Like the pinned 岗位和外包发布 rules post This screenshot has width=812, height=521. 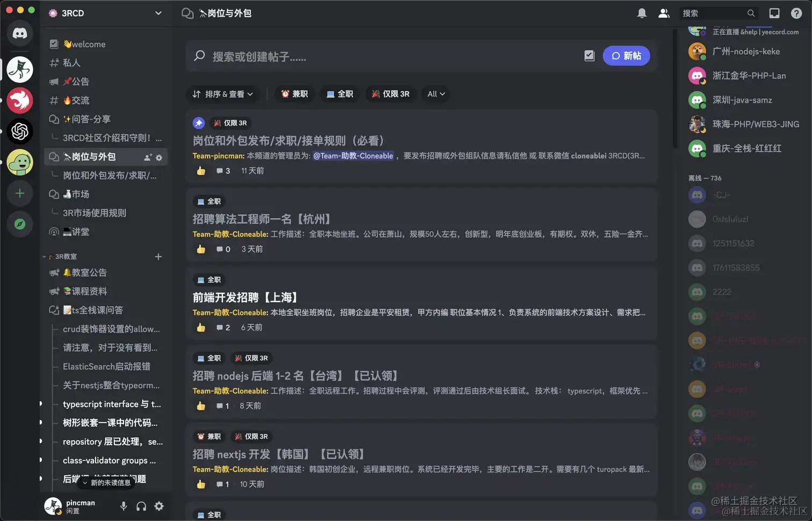tap(201, 171)
